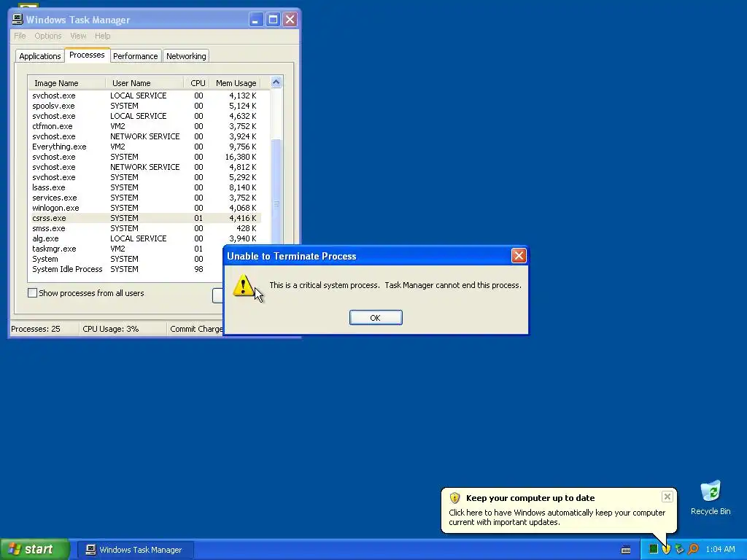The image size is (747, 560).
Task: Close the update notification balloon
Action: tap(667, 497)
